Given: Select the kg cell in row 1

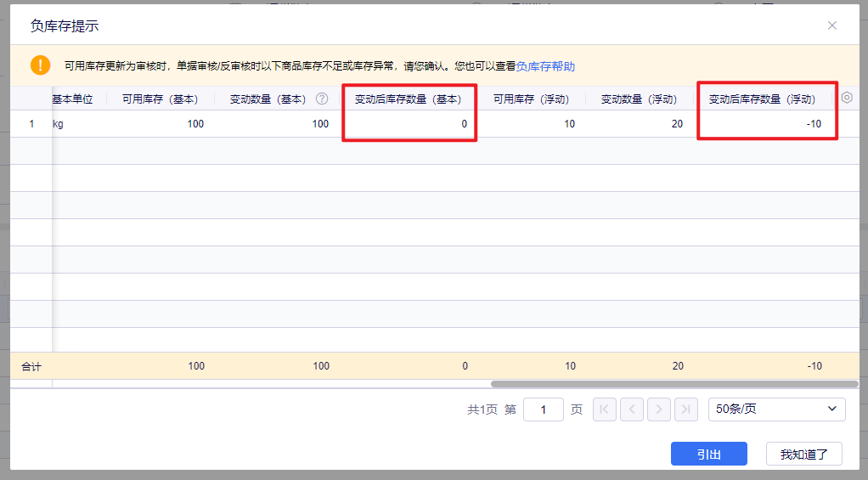Looking at the screenshot, I should click(x=59, y=124).
